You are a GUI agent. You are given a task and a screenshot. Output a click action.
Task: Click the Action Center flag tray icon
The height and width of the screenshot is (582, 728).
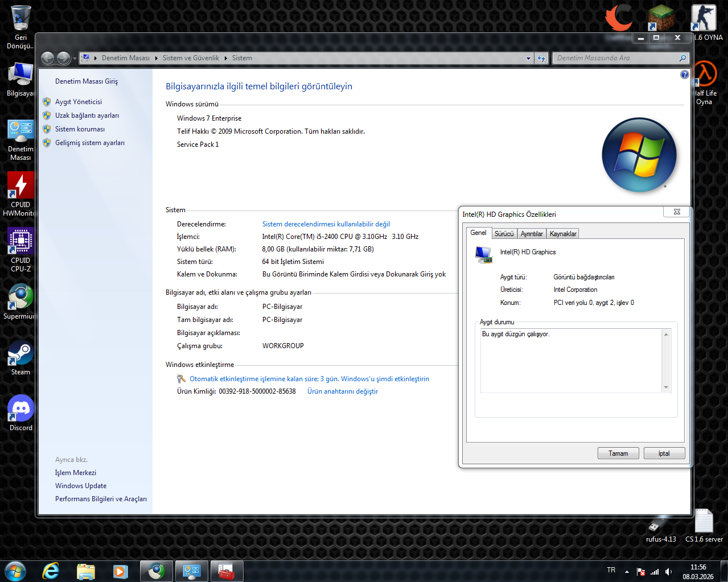click(641, 572)
